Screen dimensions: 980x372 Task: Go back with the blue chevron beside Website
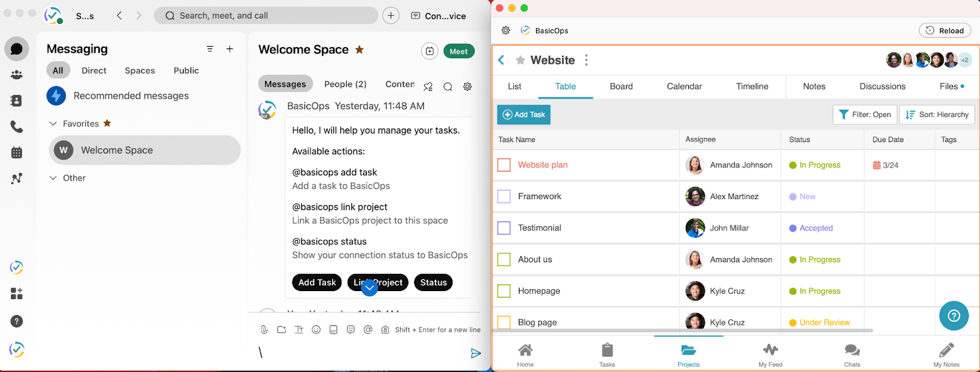pos(501,60)
